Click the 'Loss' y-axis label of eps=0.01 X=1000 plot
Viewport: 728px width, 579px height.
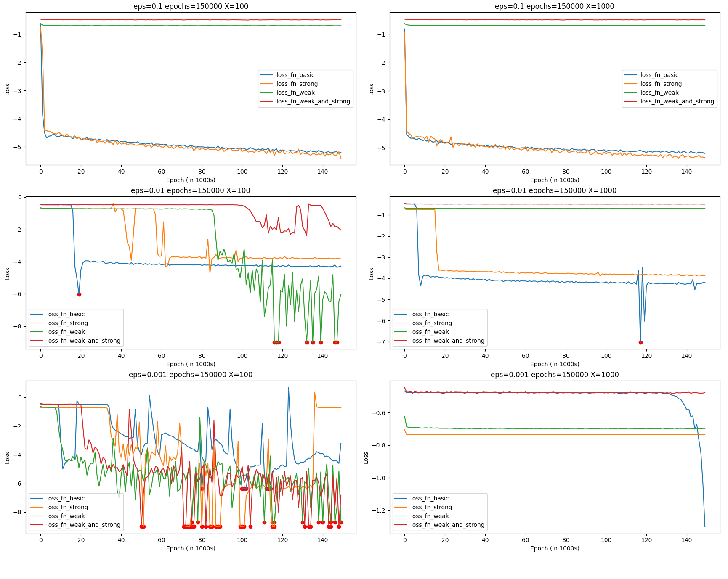371,273
